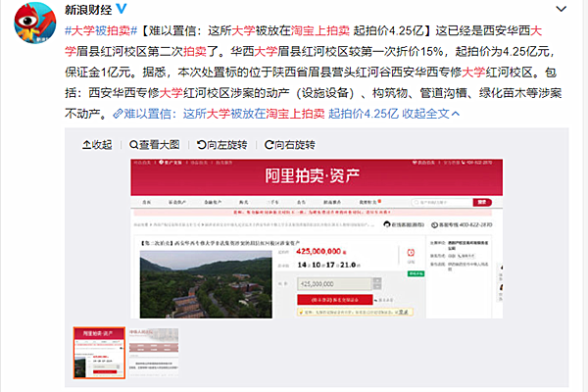The height and width of the screenshot is (392, 588).
Task: Select the first 阿里拍卖 thumbnail
Action: pyautogui.click(x=99, y=353)
